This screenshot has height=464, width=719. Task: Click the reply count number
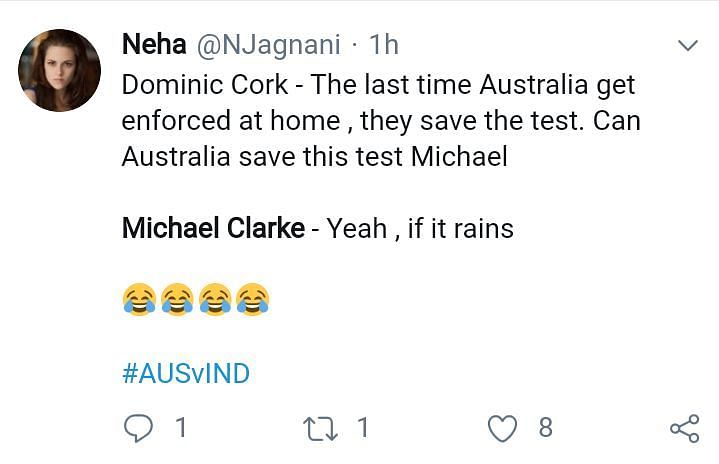(181, 428)
